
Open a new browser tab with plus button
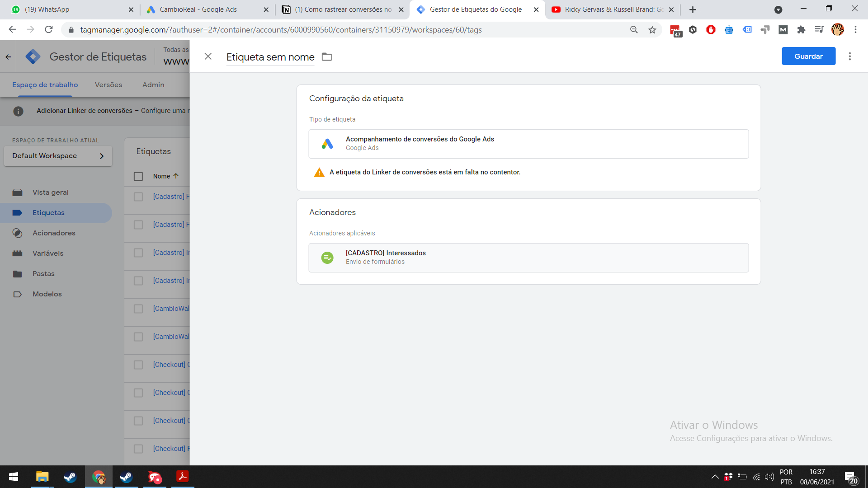(693, 9)
